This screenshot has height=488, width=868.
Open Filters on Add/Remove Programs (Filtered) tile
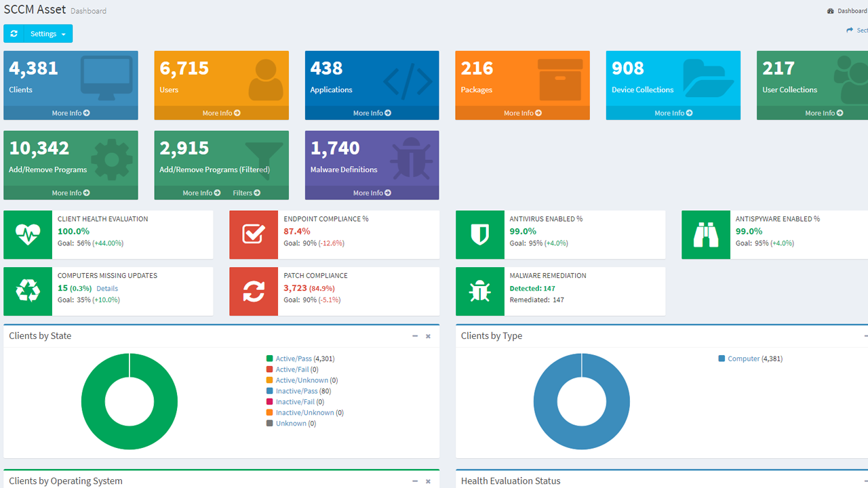pos(246,193)
